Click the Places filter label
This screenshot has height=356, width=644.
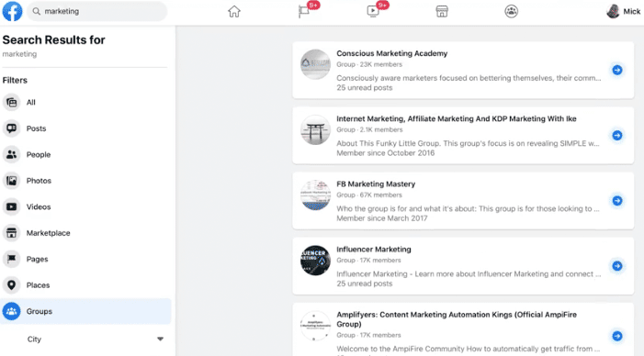38,285
